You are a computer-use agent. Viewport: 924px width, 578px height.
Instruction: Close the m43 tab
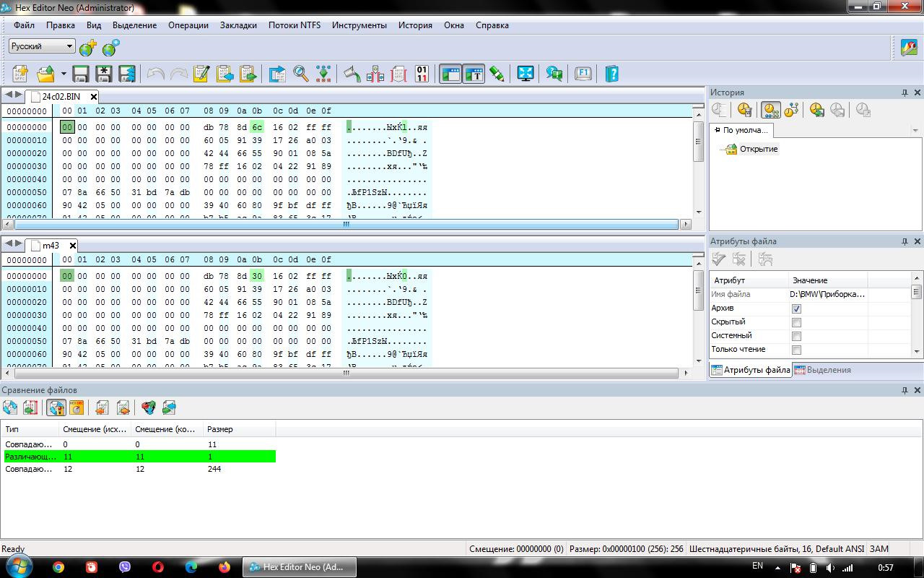point(72,246)
